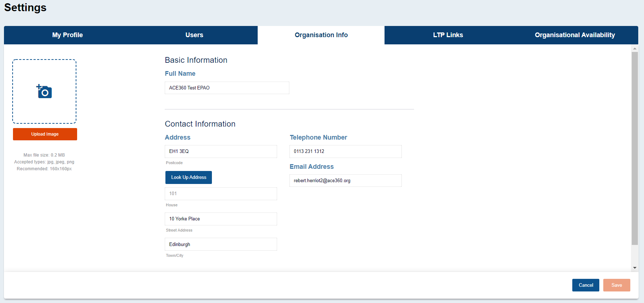Click into the House number field

coord(221,194)
